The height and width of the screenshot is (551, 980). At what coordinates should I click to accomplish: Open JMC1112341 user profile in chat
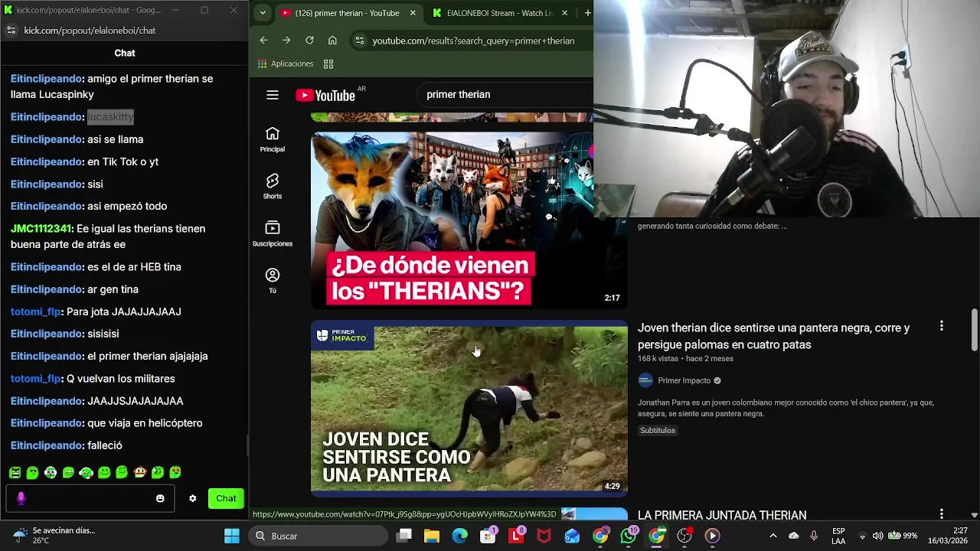point(41,229)
